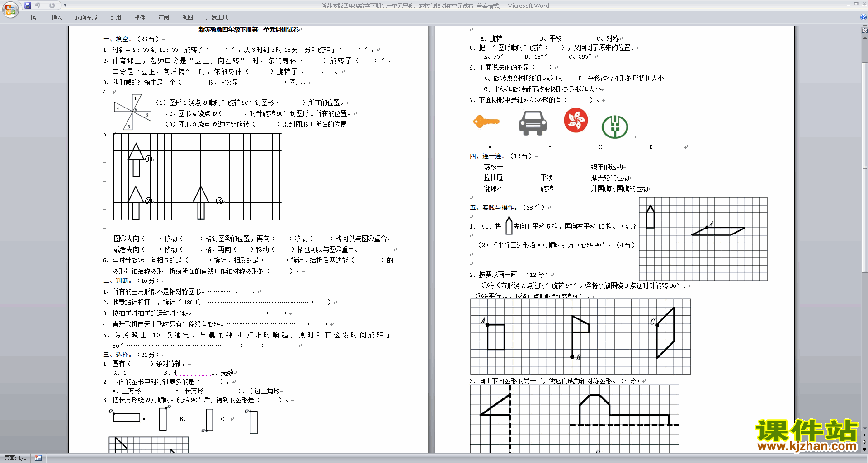
Task: Open Word Help question mark icon
Action: (863, 17)
